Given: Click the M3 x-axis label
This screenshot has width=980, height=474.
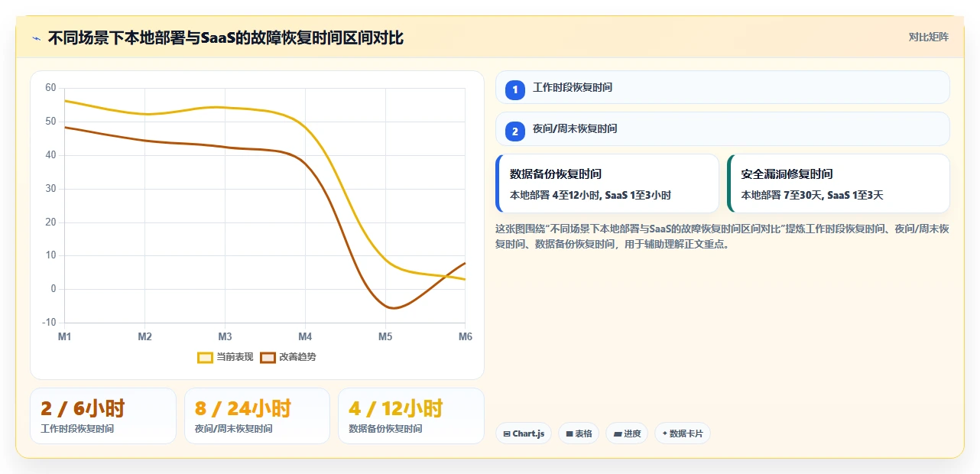Looking at the screenshot, I should coord(225,336).
